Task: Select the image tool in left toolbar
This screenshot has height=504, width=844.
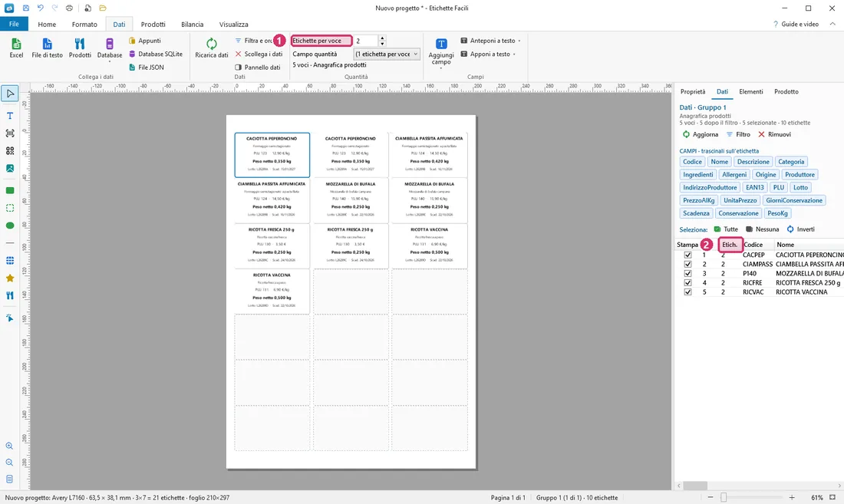Action: 10,168
